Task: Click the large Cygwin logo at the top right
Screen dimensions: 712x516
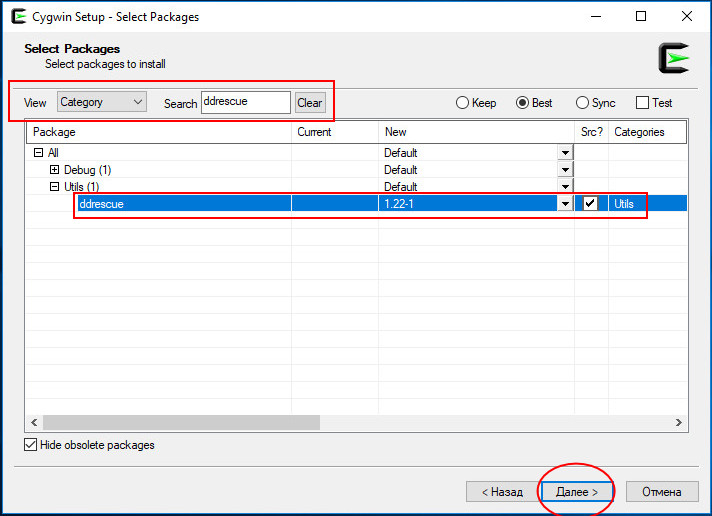Action: point(674,58)
